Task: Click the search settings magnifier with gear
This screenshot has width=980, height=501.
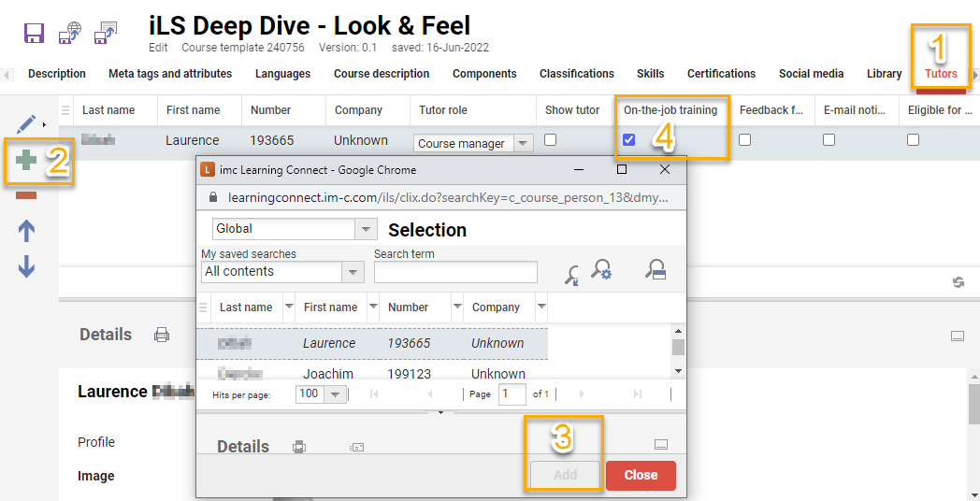Action: (x=602, y=271)
